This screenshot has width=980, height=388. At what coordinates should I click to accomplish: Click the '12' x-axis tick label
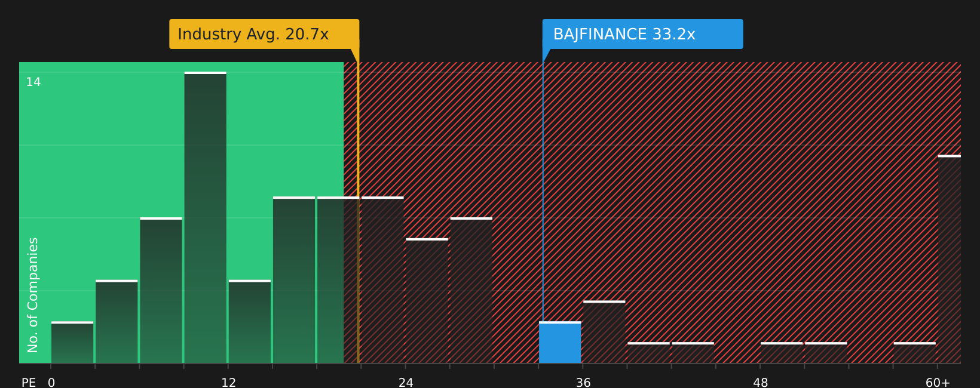tap(229, 383)
